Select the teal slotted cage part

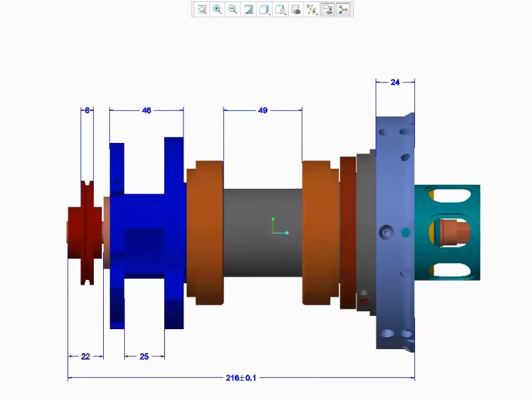click(448, 233)
